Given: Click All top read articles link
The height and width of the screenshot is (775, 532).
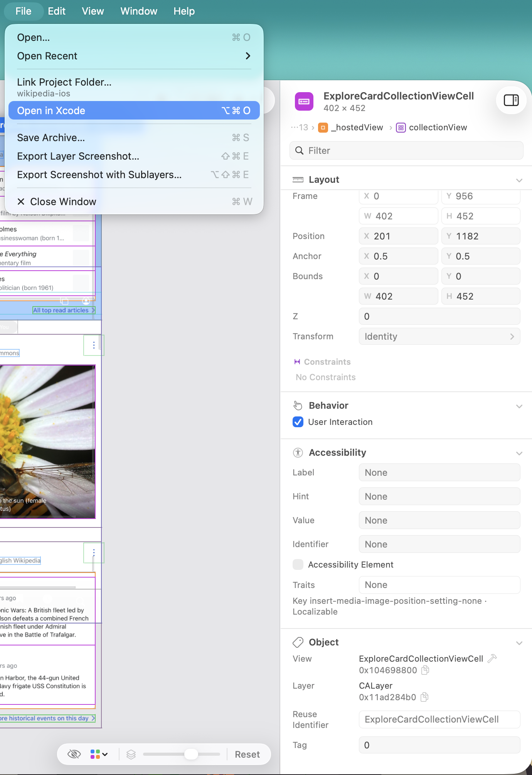Looking at the screenshot, I should pyautogui.click(x=64, y=310).
